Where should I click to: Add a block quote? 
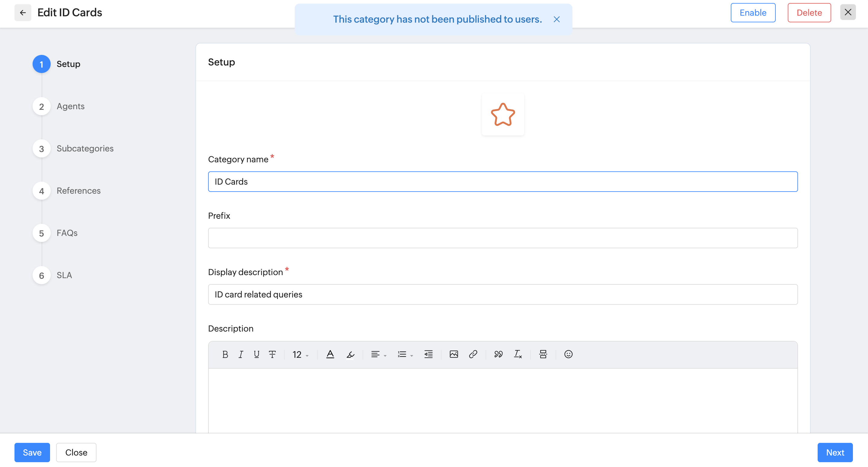point(498,354)
